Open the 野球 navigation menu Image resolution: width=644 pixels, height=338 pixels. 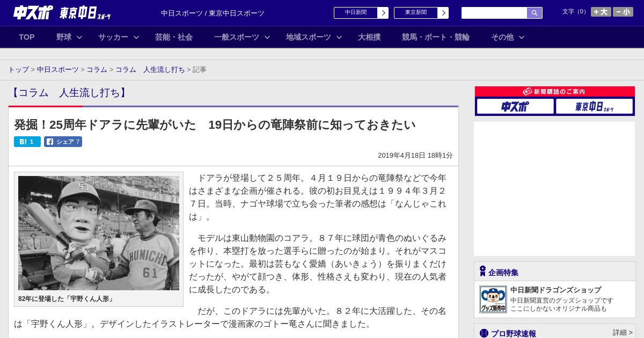tap(64, 37)
